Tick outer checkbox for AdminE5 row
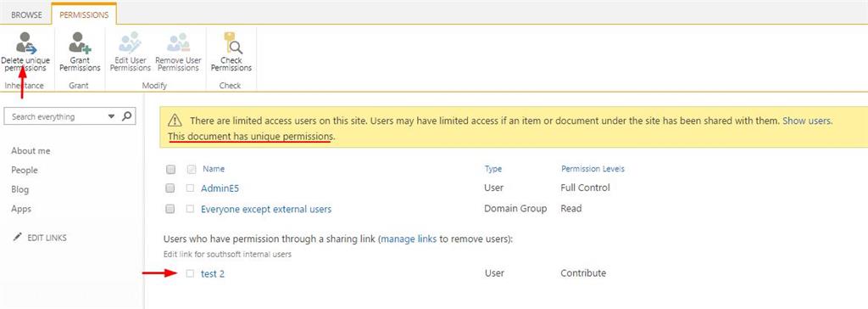The width and height of the screenshot is (868, 309). (x=170, y=188)
